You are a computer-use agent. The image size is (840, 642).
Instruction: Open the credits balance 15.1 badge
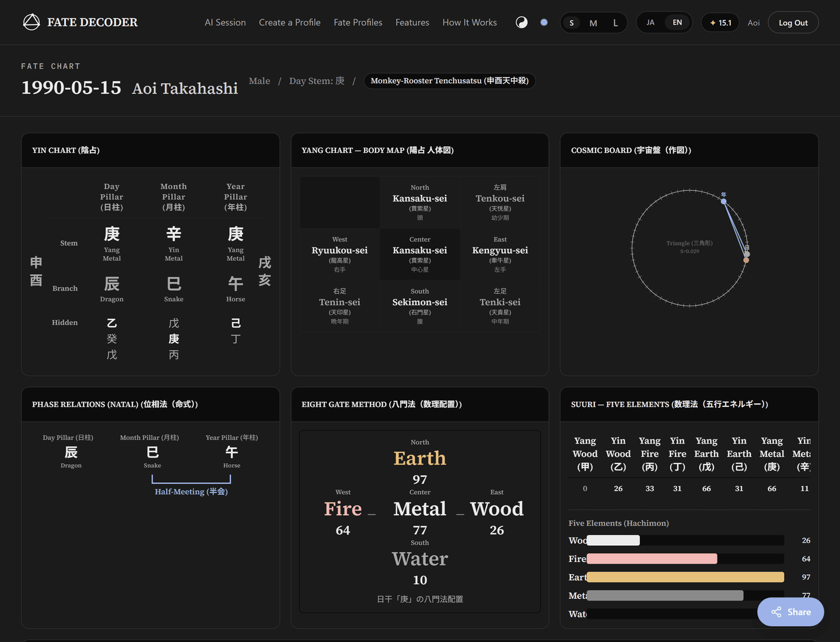point(720,23)
